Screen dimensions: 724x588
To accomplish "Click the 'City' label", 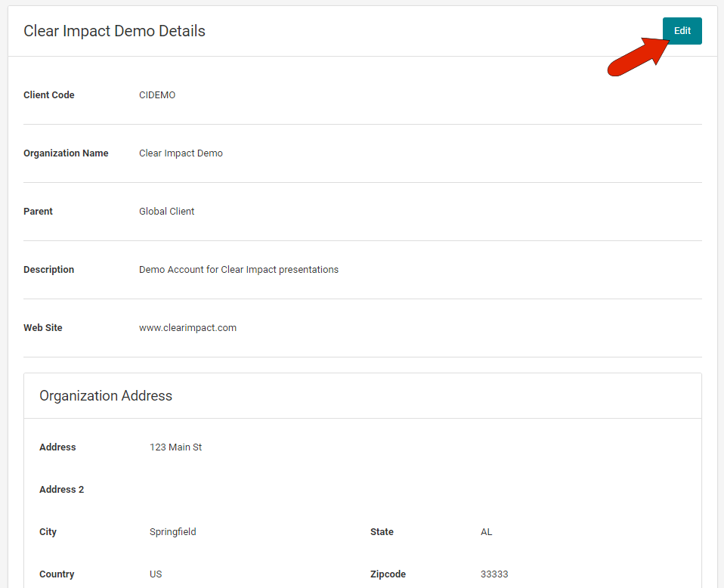I will click(48, 532).
